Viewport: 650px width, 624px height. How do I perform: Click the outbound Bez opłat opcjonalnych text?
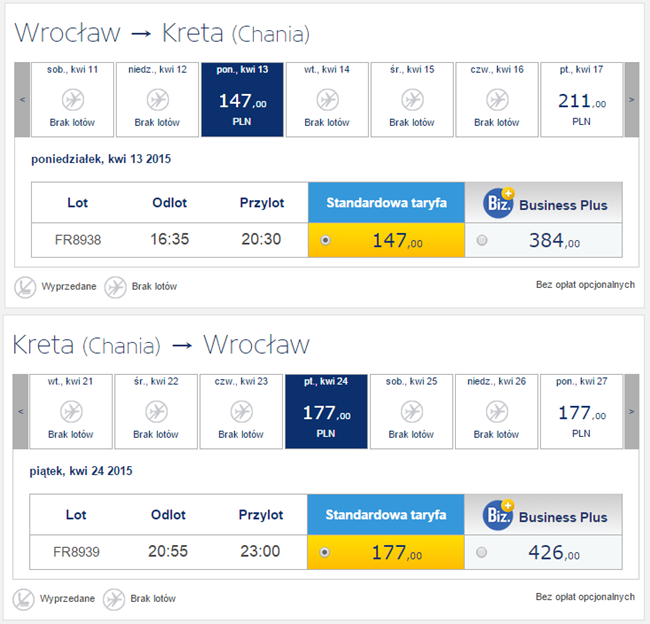click(585, 285)
